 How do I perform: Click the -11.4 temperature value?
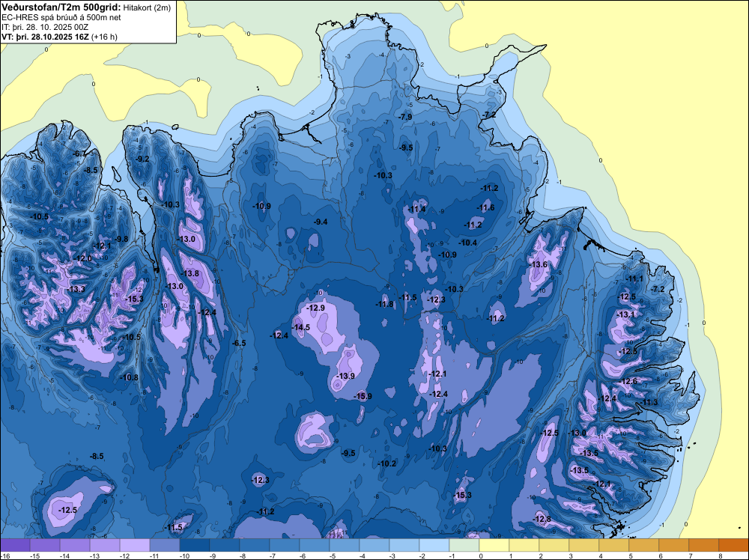point(417,209)
